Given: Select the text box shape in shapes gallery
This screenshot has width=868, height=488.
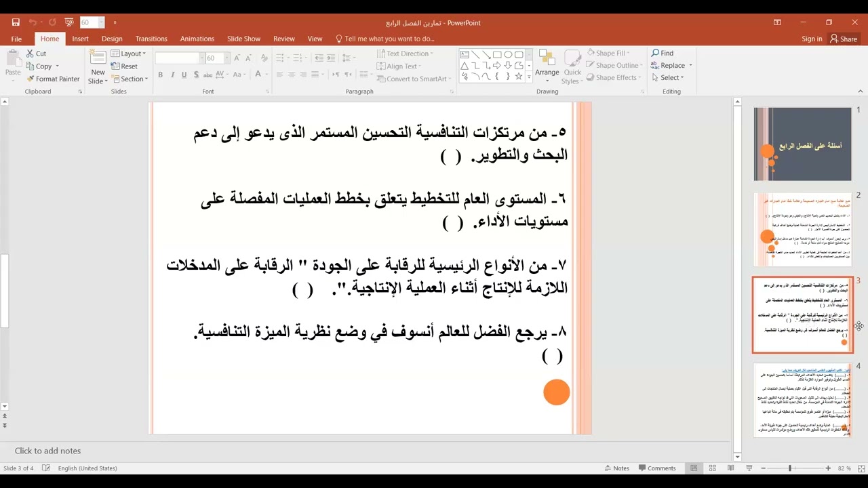Looking at the screenshot, I should coord(465,55).
